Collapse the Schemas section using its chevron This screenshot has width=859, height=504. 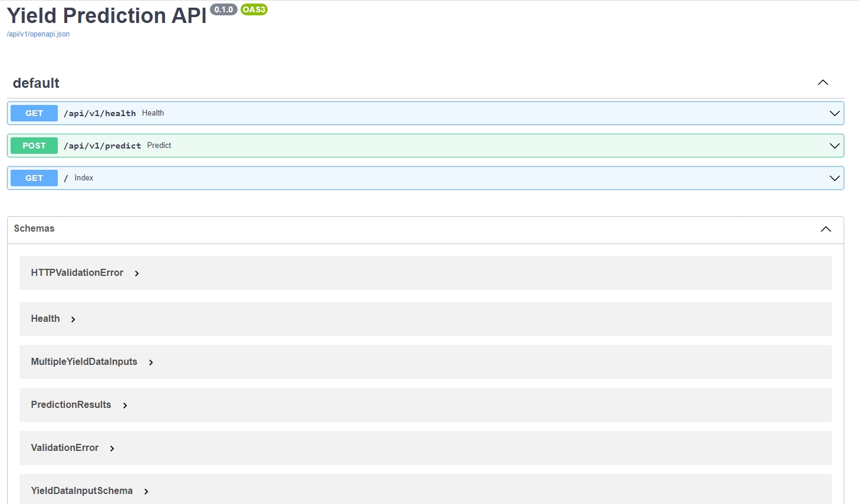[825, 229]
